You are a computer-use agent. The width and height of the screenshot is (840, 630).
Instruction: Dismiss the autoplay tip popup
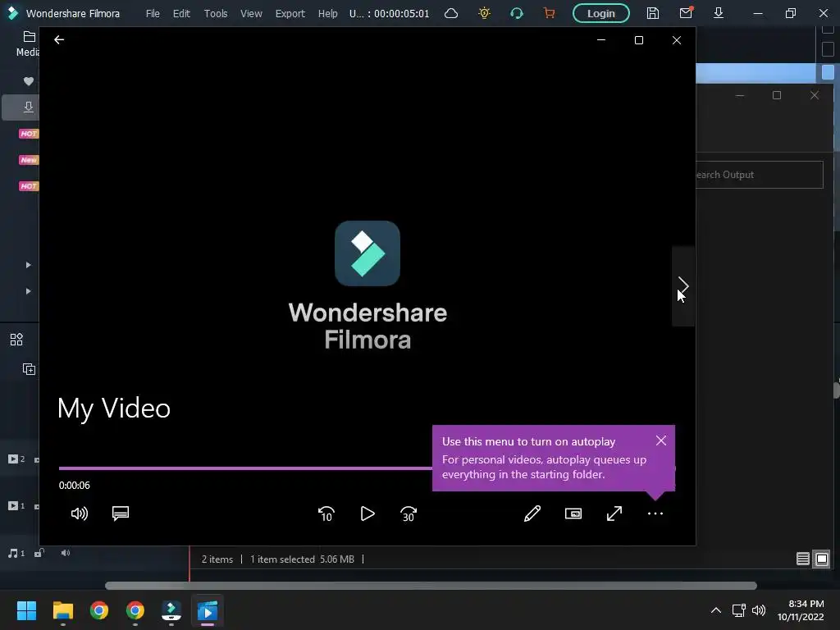coord(661,441)
